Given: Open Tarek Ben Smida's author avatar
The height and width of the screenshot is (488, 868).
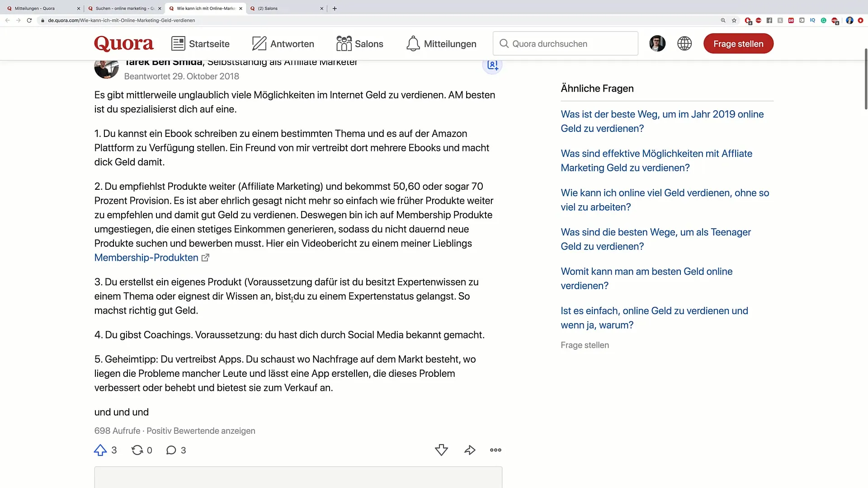Looking at the screenshot, I should pyautogui.click(x=106, y=68).
